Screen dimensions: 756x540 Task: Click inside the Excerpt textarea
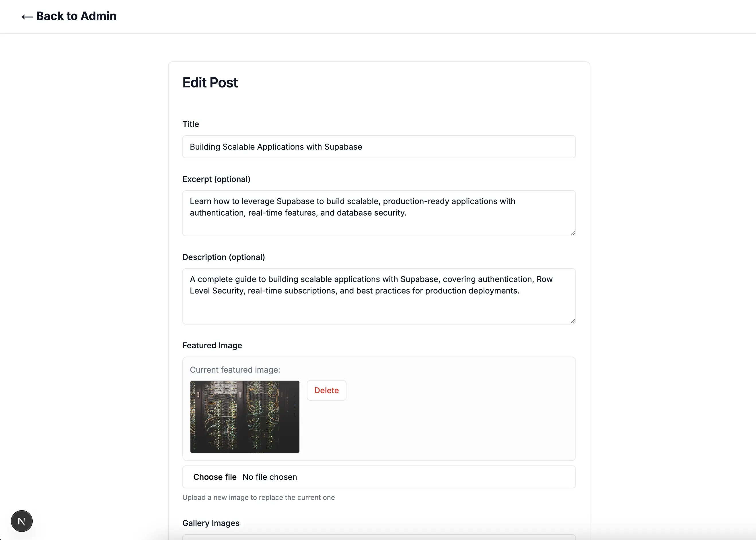point(378,213)
